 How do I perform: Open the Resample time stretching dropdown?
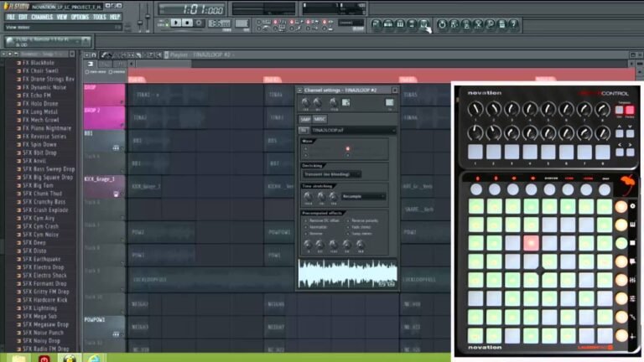point(363,197)
